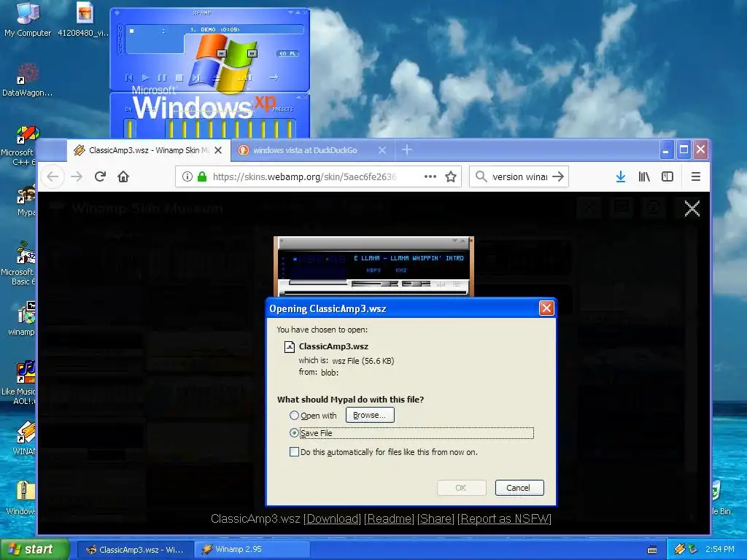The height and width of the screenshot is (560, 747).
Task: Switch to ClassicAmp3.wsz Winamp Skin Museum tab
Action: pyautogui.click(x=148, y=150)
